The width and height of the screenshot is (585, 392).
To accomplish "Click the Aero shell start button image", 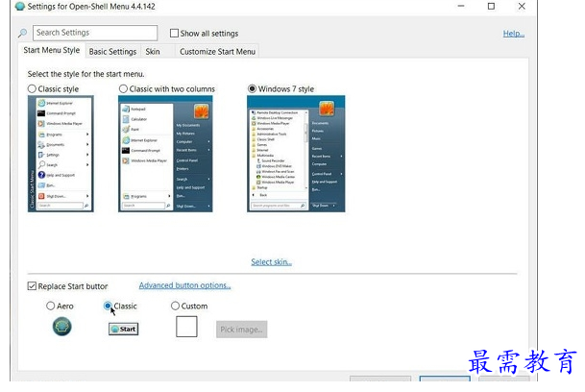I will [x=61, y=327].
